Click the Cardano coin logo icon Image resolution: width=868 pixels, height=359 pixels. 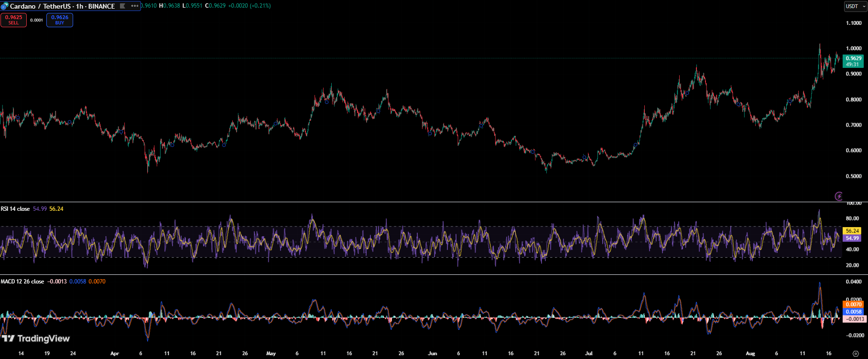tap(5, 6)
